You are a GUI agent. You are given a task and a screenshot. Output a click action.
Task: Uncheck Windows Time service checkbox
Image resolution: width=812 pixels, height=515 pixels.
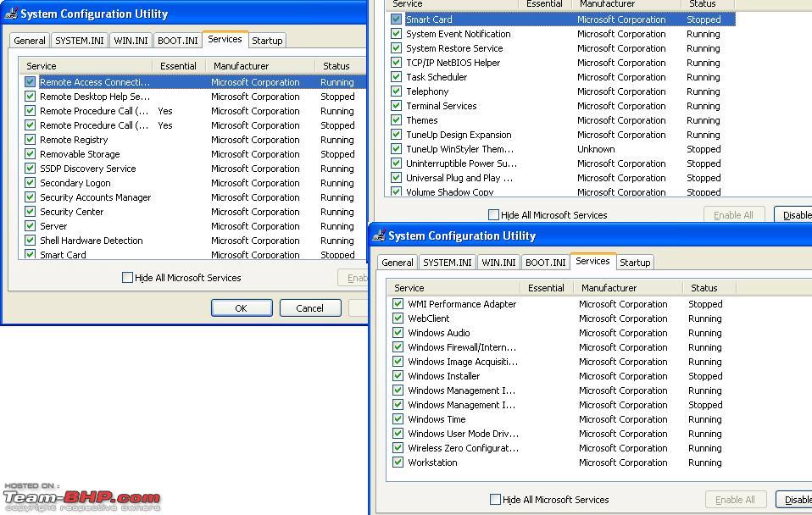click(x=398, y=419)
